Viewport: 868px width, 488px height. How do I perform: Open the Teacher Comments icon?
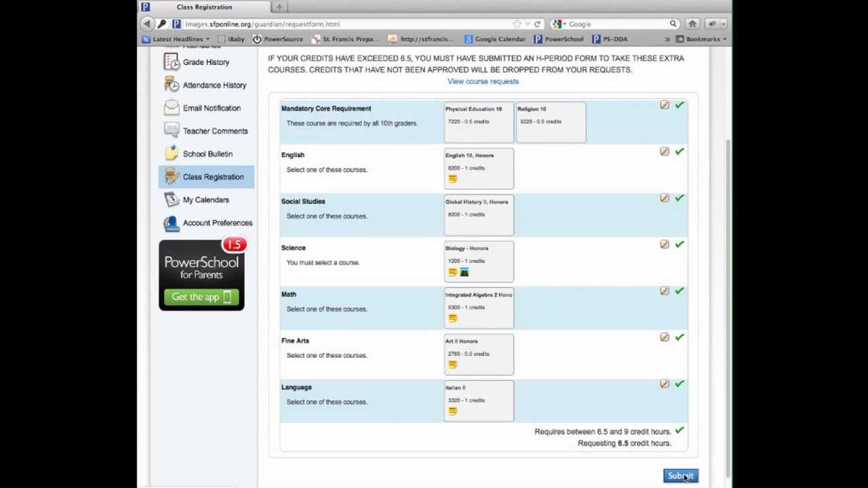click(172, 131)
